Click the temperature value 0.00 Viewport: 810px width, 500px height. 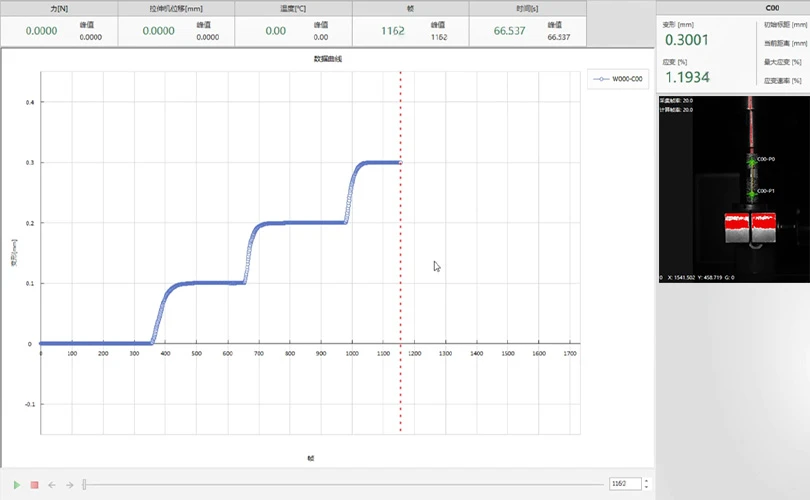pyautogui.click(x=275, y=31)
